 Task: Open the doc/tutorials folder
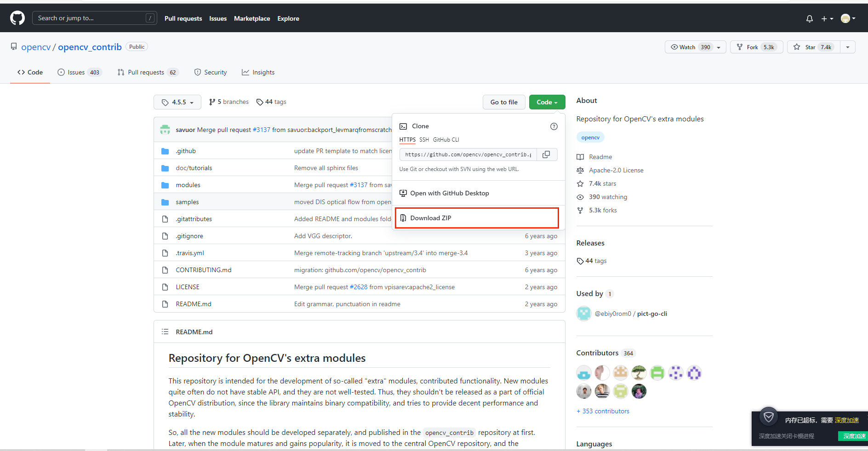click(x=194, y=168)
